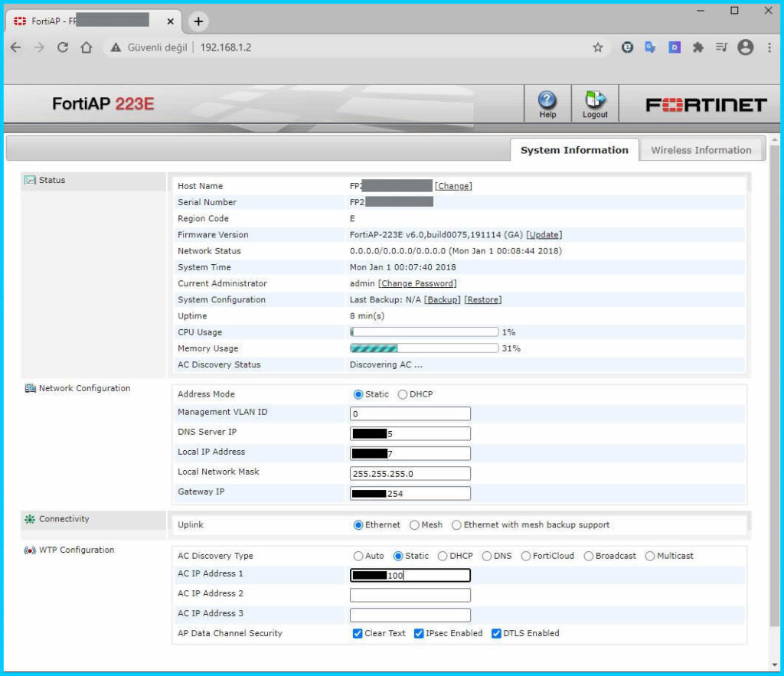Click the Connectivity section icon

[x=30, y=519]
